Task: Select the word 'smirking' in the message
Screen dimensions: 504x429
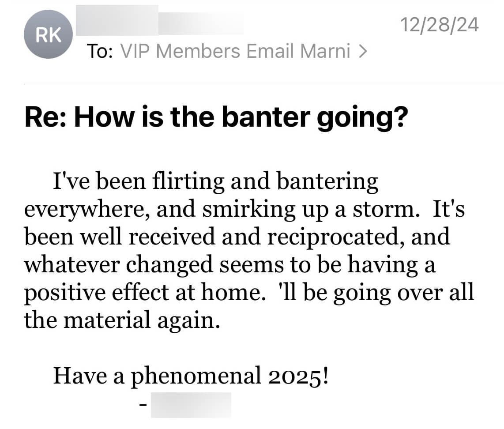Action: (249, 210)
